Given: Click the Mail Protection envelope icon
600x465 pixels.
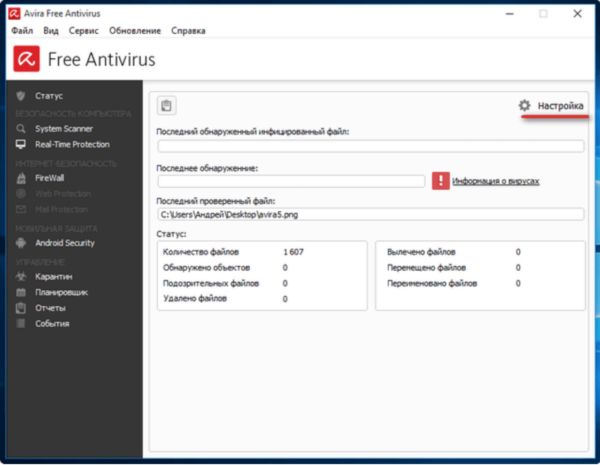Looking at the screenshot, I should (x=21, y=209).
